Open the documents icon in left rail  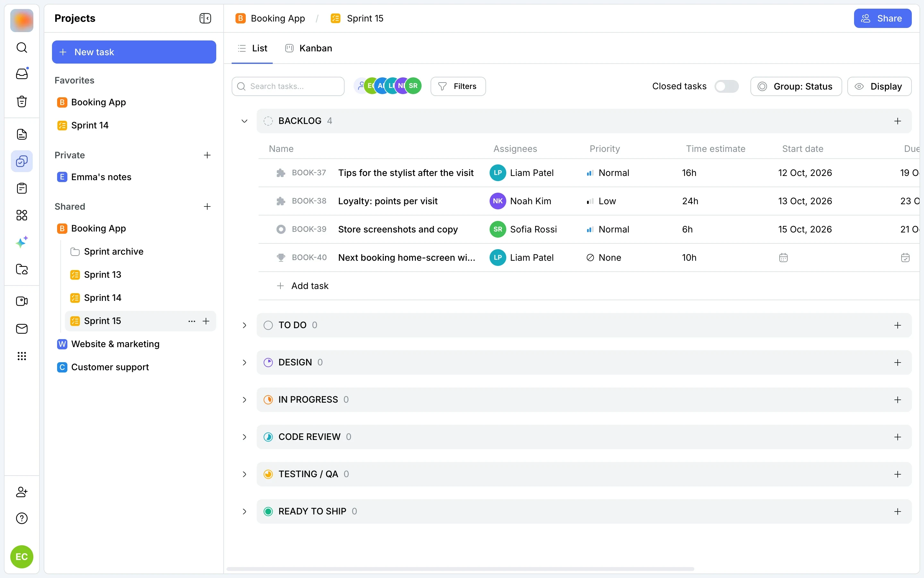[22, 134]
